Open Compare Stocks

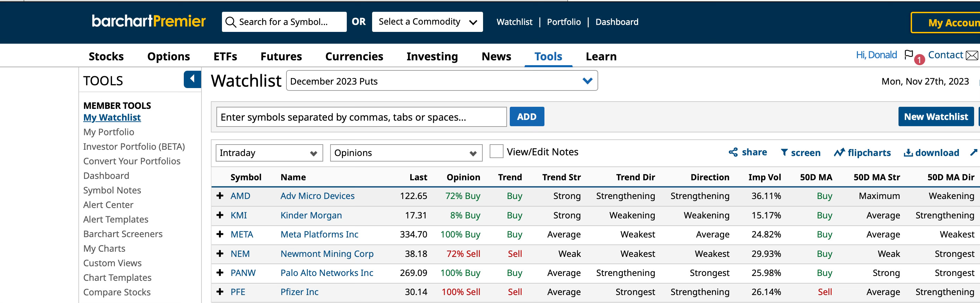pyautogui.click(x=117, y=292)
